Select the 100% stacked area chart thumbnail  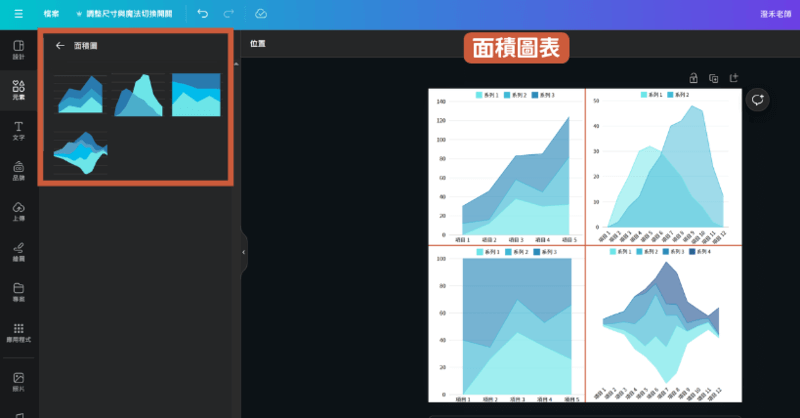pos(196,94)
